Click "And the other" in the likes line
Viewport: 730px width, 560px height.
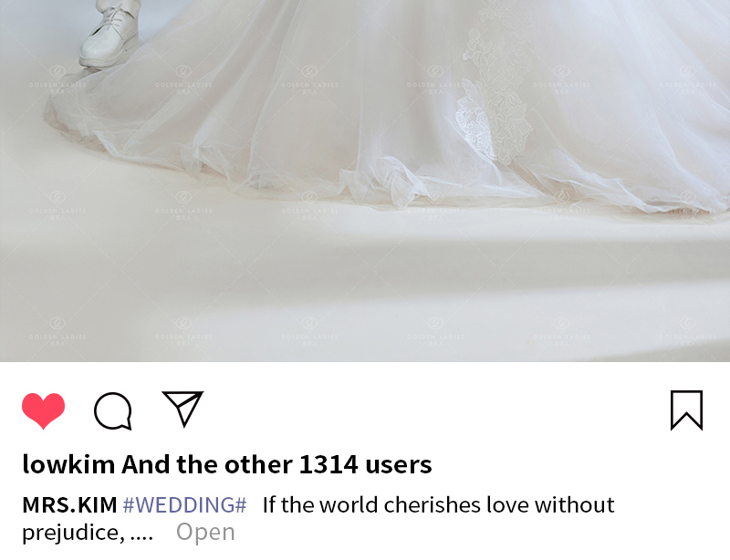(x=207, y=464)
